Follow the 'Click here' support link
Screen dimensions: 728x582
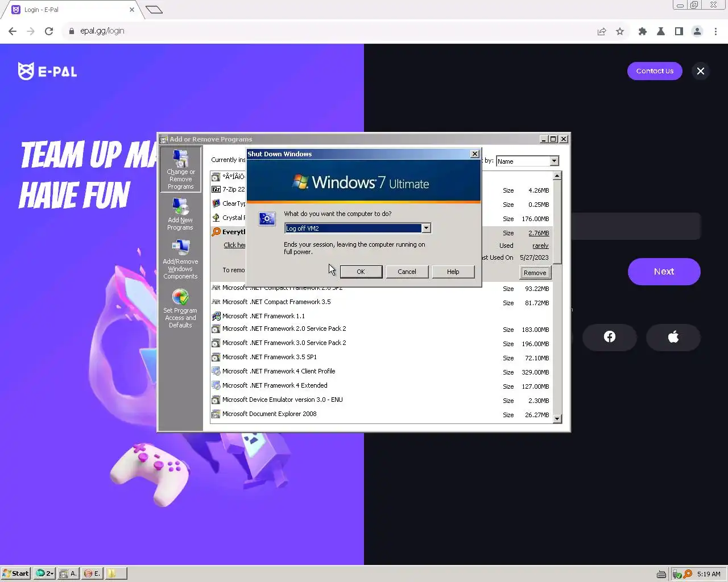click(x=234, y=245)
